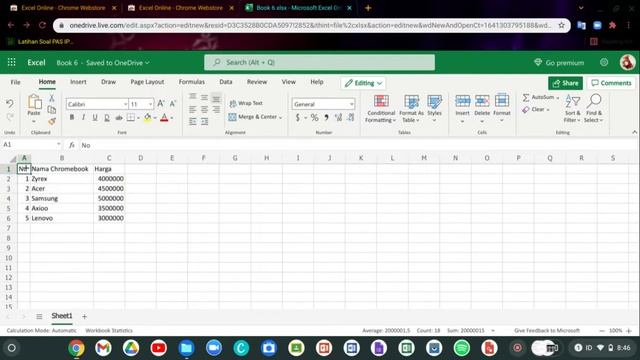Increase font size with the larger A icon
The width and height of the screenshot is (640, 360).
(x=161, y=104)
